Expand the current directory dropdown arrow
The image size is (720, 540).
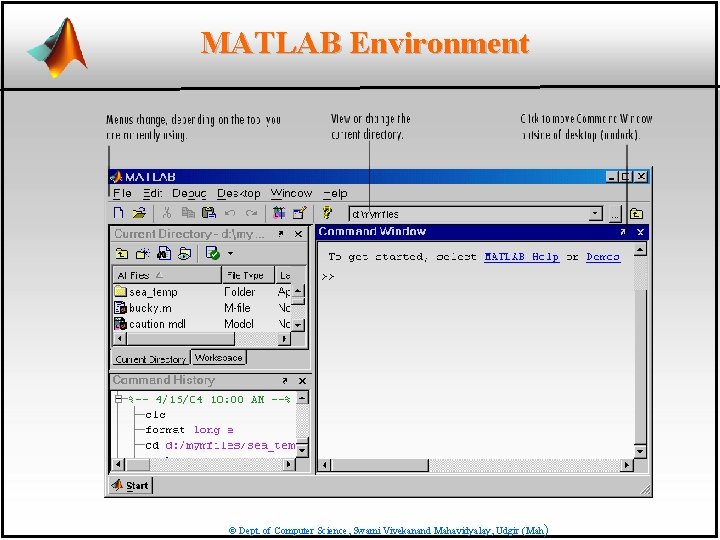point(596,214)
